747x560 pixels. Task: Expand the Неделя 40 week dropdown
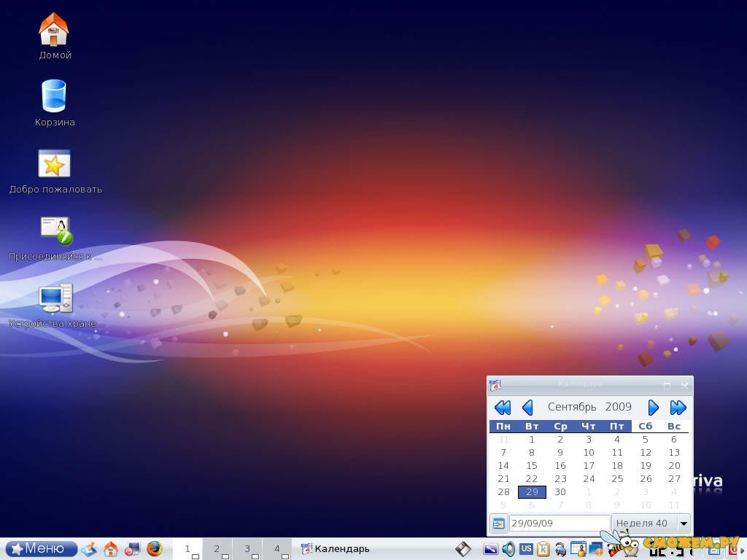pos(684,524)
